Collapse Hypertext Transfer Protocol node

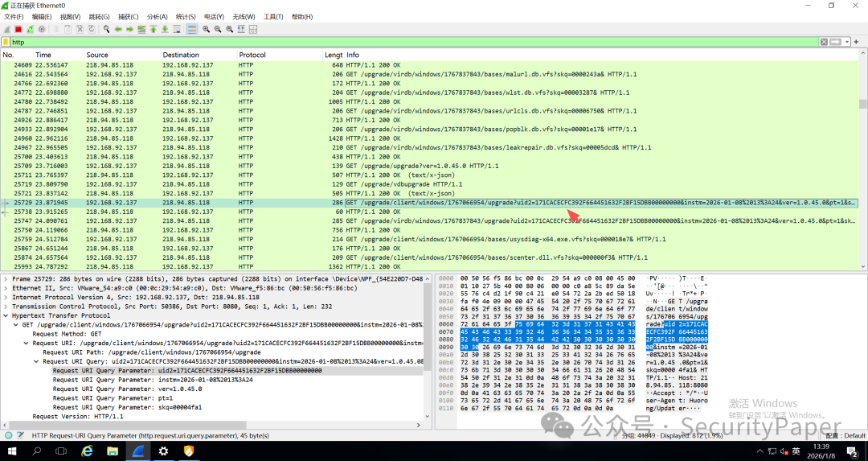coord(6,315)
